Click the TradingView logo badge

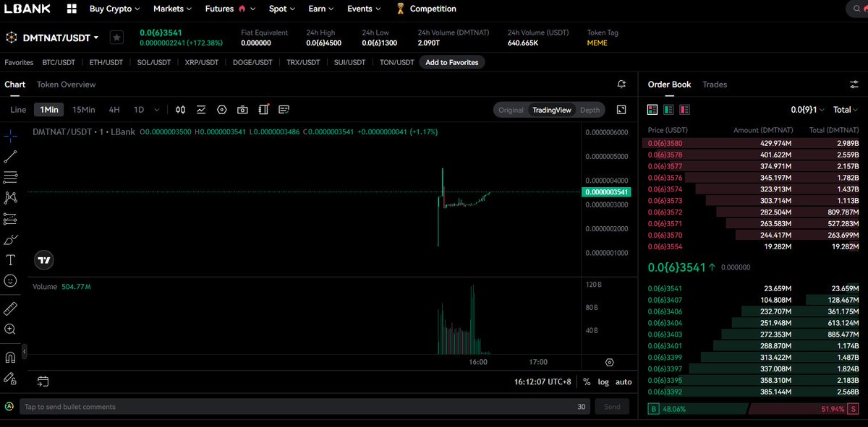(44, 260)
